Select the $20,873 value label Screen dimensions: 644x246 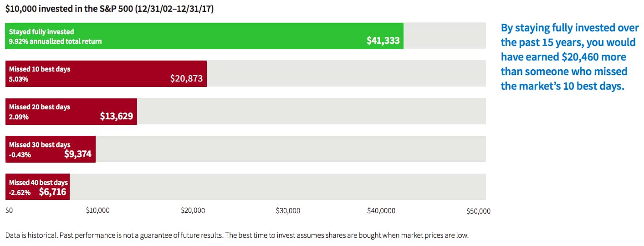tap(187, 78)
